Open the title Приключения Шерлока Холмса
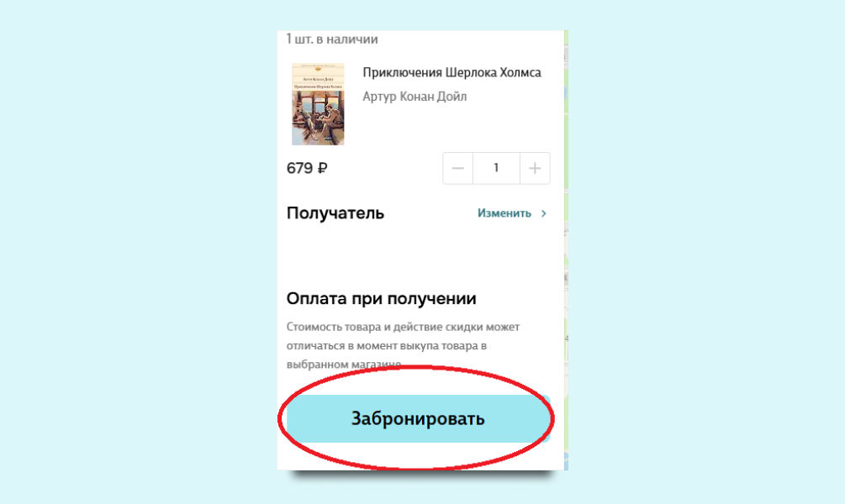845x504 pixels. tap(452, 73)
